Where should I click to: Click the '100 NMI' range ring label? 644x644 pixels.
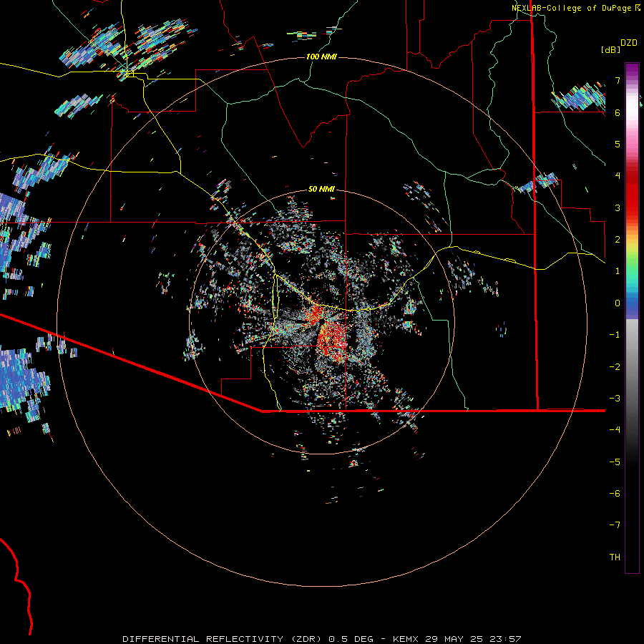click(x=321, y=57)
